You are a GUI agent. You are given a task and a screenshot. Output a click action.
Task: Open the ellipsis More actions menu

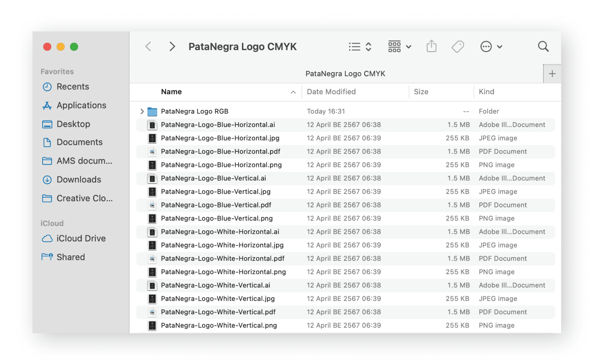tap(491, 47)
